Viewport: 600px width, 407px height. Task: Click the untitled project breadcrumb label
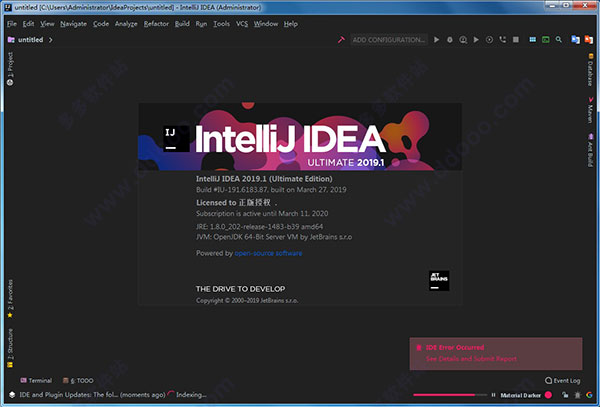pos(31,40)
